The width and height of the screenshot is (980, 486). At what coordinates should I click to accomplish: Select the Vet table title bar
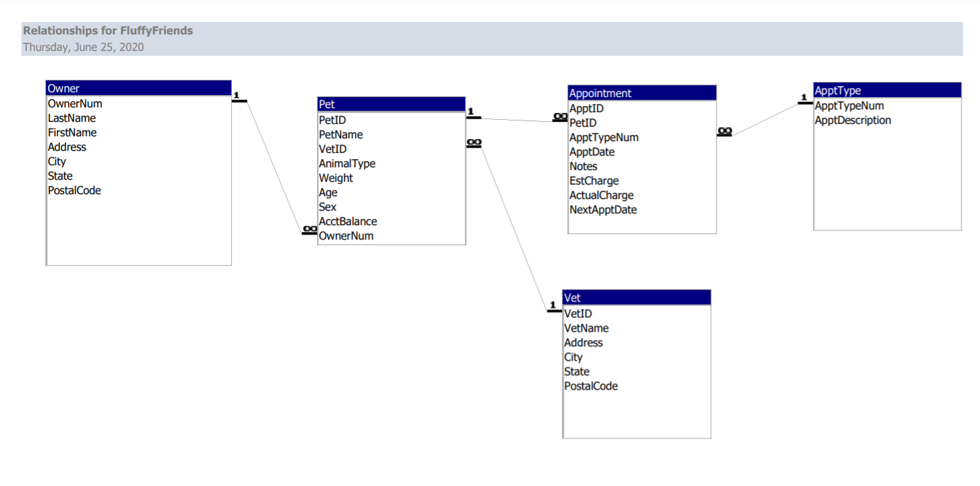(636, 297)
